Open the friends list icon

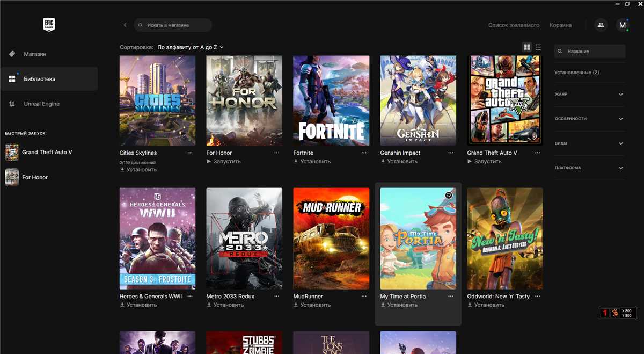tap(601, 25)
